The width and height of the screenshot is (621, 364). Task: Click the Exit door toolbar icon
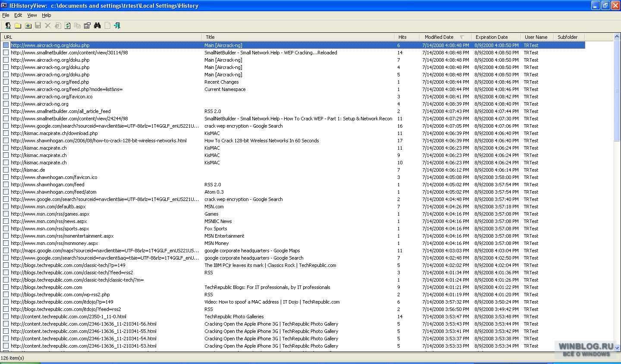point(117,26)
